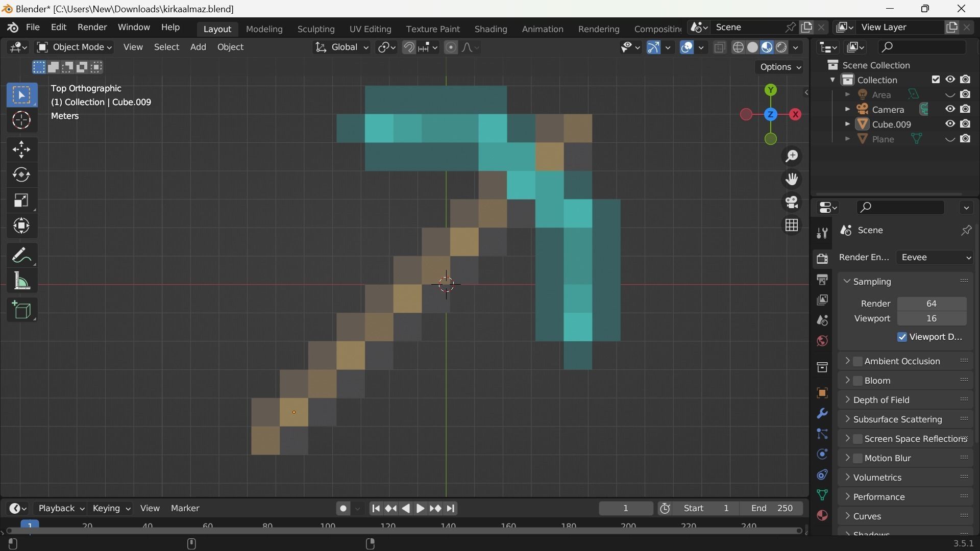Enable the Bloom checkbox
Screen dimensions: 980x551
tap(858, 381)
